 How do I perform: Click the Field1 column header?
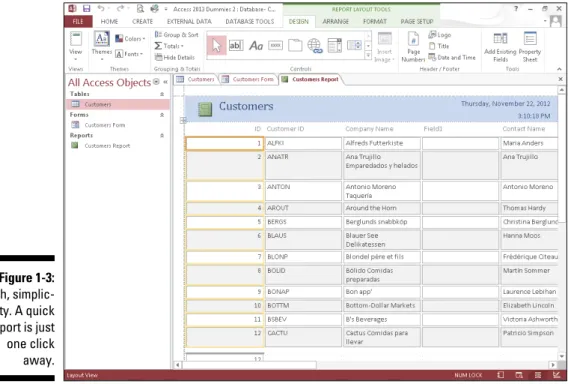pos(433,129)
